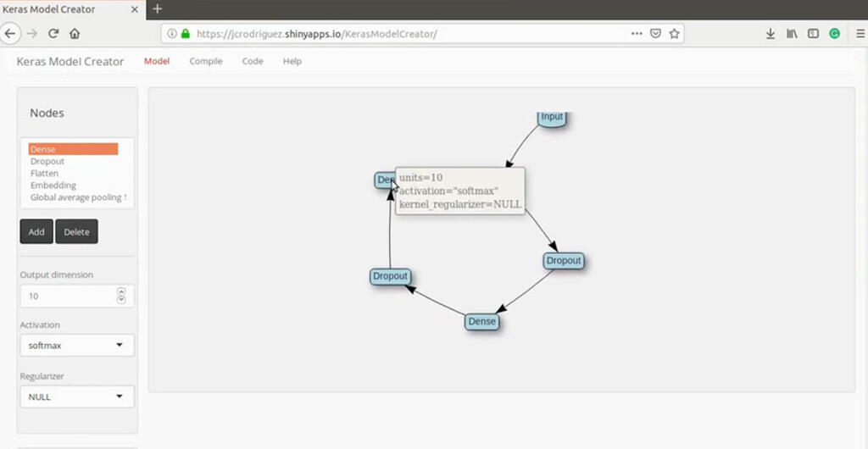
Task: Focus the Output dimension input field
Action: point(77,297)
